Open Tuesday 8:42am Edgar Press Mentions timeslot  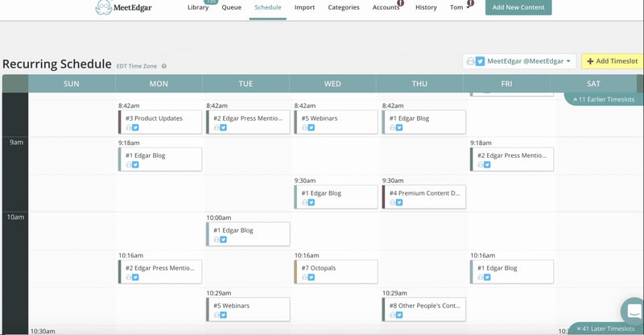(x=248, y=122)
